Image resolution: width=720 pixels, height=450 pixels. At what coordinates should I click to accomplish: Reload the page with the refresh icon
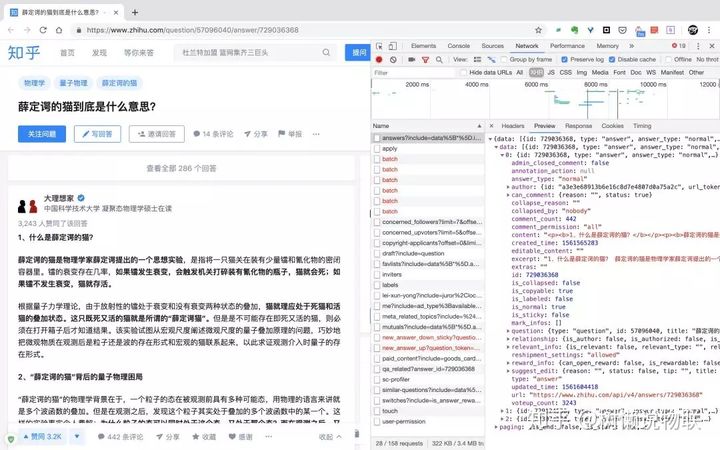click(x=43, y=30)
